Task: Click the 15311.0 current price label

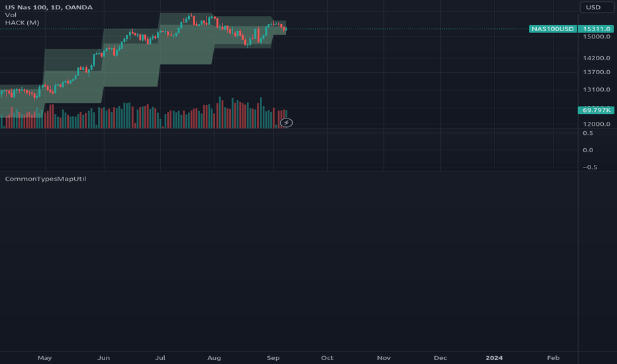Action: (596, 28)
